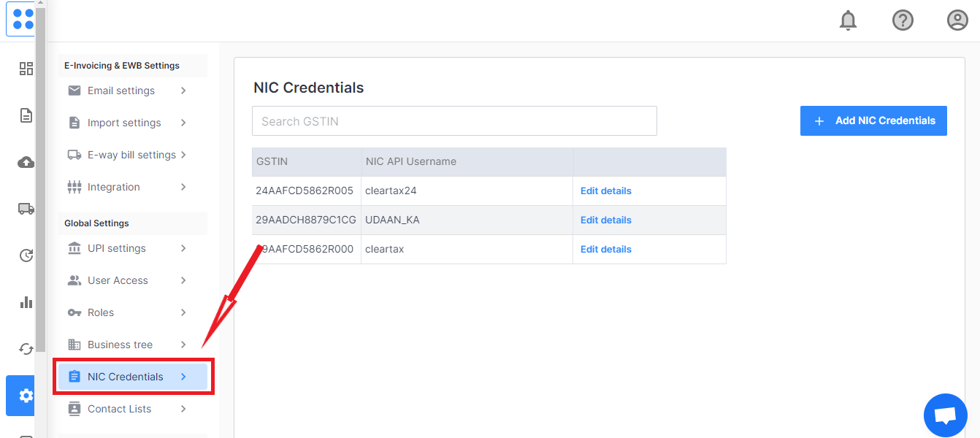980x438 pixels.
Task: Focus the Search GSTIN field
Action: pyautogui.click(x=454, y=121)
